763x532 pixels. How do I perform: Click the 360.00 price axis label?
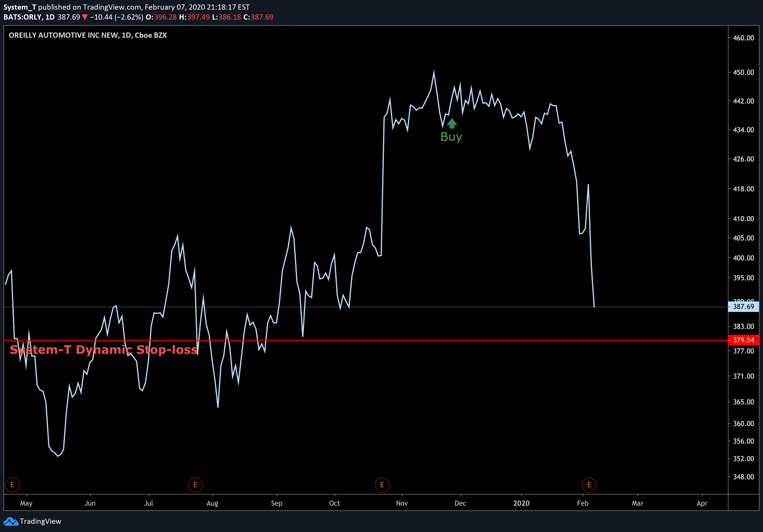[x=744, y=424]
